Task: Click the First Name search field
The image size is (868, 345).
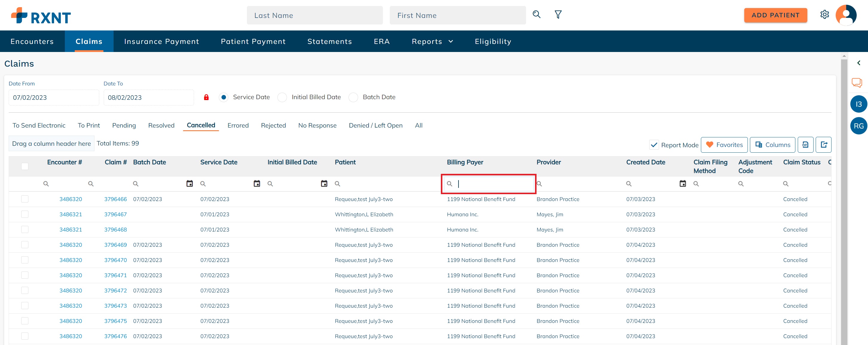Action: click(458, 15)
